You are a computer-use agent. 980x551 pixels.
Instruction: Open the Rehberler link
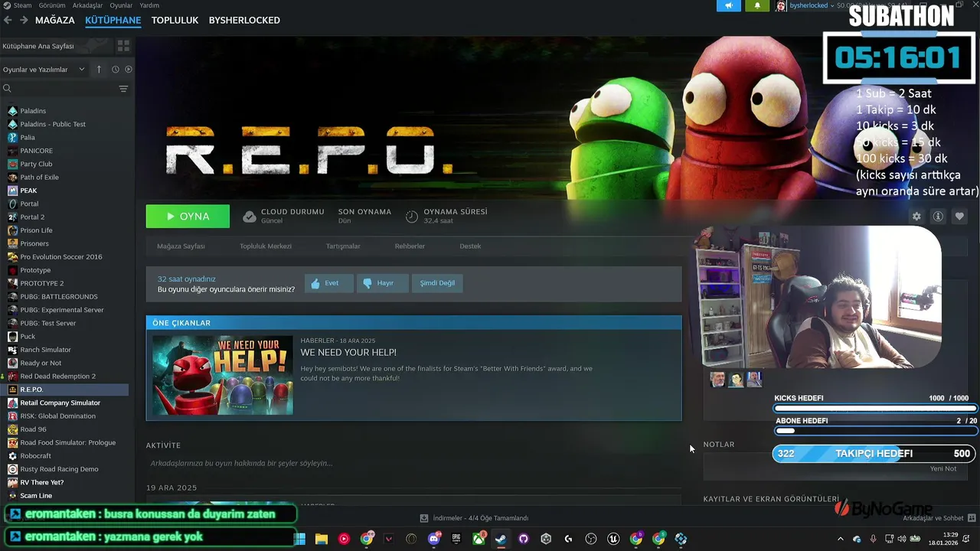(x=410, y=246)
